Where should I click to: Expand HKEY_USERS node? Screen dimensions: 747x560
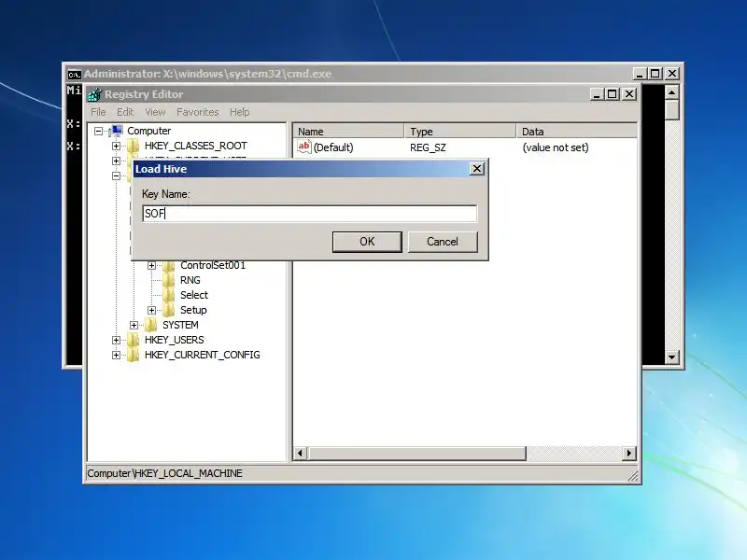116,340
